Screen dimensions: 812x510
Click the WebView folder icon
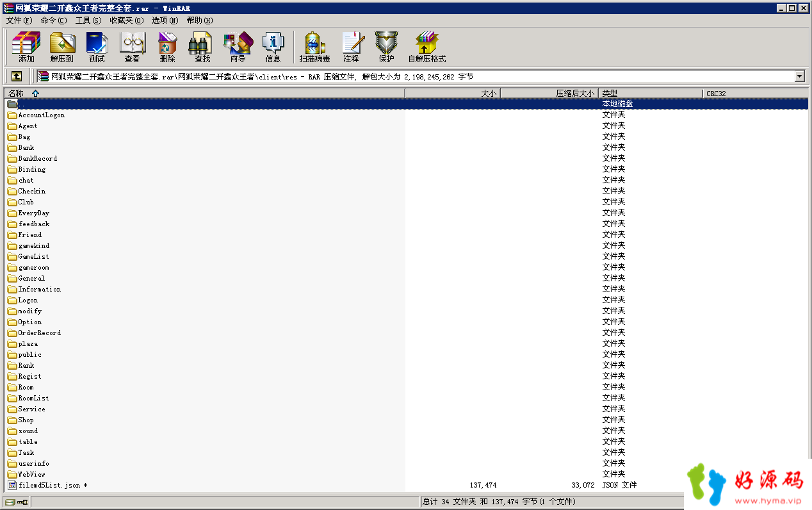(x=12, y=475)
